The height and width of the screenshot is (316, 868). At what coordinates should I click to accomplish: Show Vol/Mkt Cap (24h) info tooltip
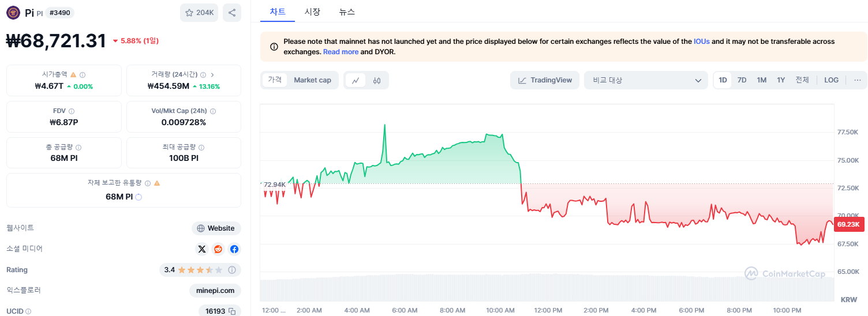(x=213, y=111)
